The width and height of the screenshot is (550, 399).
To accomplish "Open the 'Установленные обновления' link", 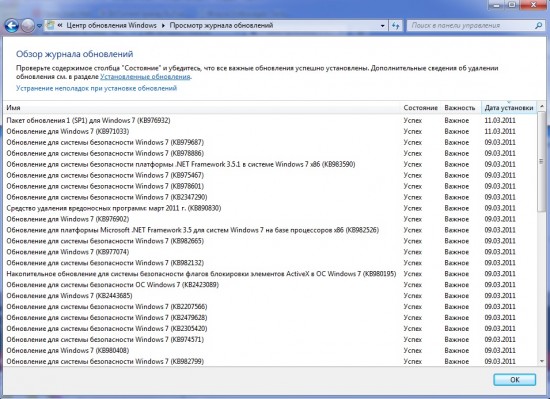I will 145,76.
